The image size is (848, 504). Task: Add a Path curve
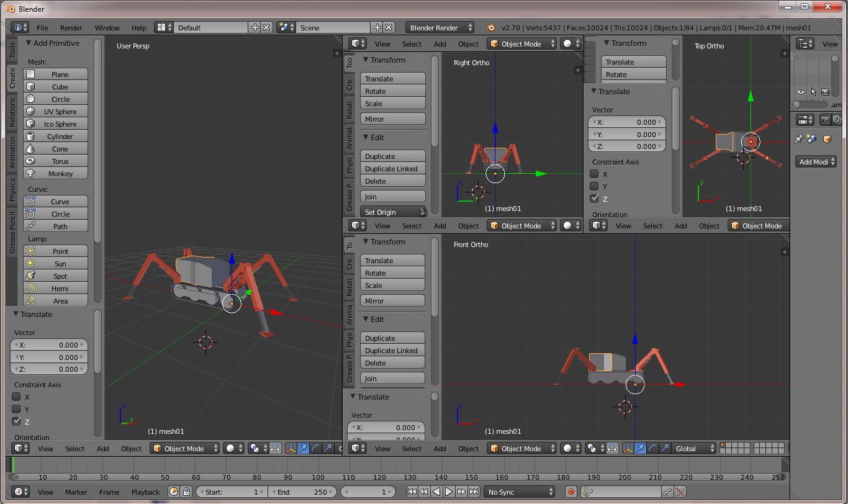(x=56, y=227)
